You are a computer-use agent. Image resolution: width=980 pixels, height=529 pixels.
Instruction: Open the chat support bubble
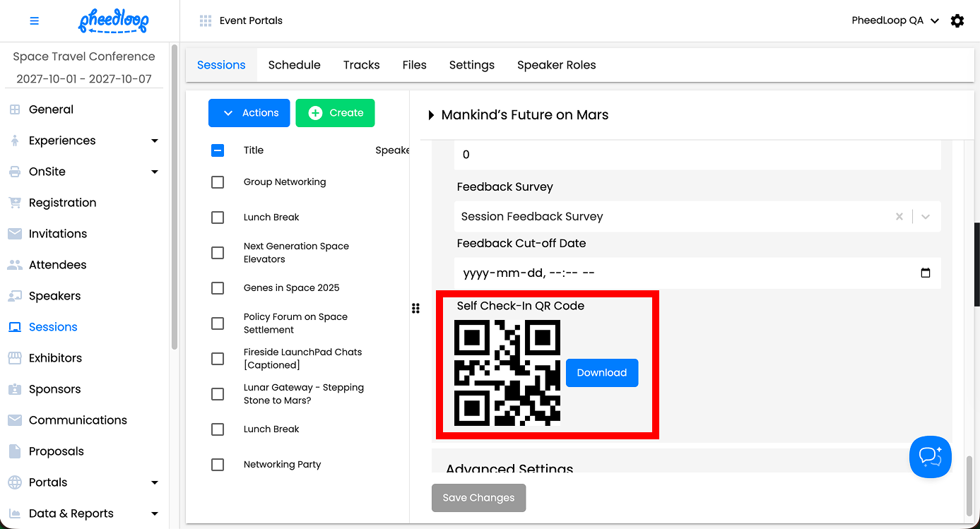pyautogui.click(x=931, y=457)
